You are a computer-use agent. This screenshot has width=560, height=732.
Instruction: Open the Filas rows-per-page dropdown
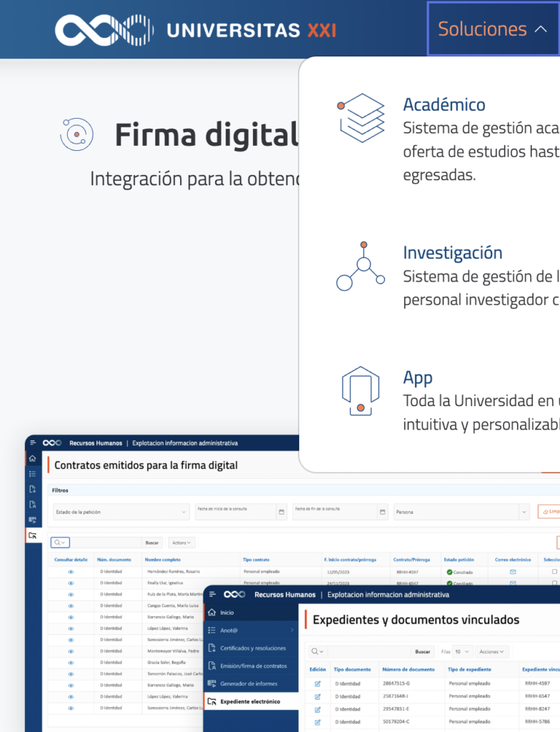(462, 651)
